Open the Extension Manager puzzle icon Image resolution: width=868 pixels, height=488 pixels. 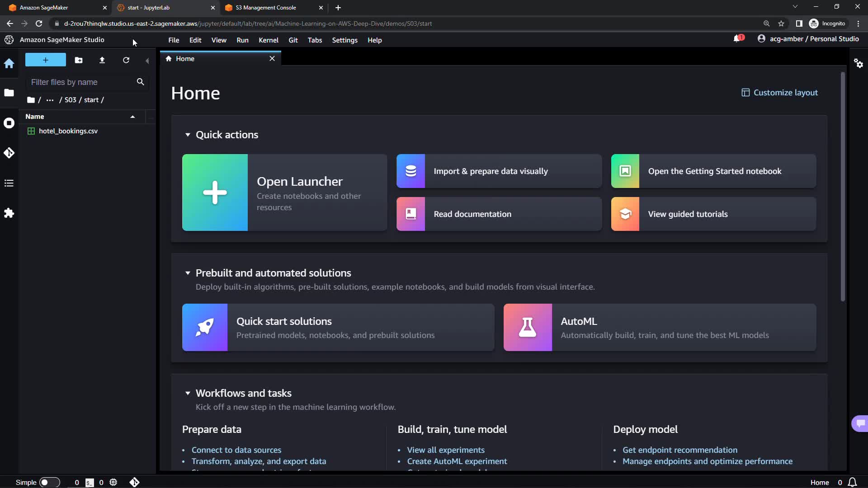coord(9,213)
